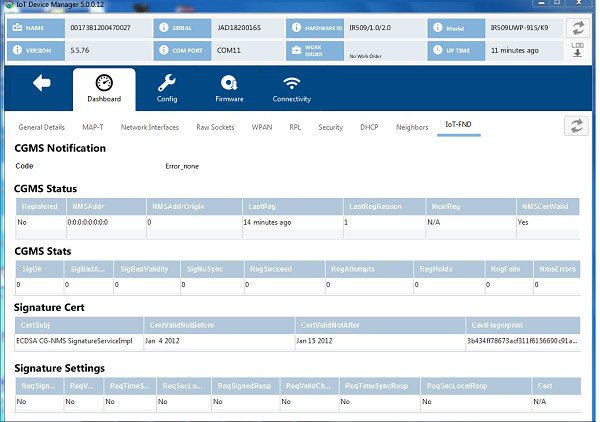Click the COM11 port value
Screen dimensions: 600x422
coord(228,50)
